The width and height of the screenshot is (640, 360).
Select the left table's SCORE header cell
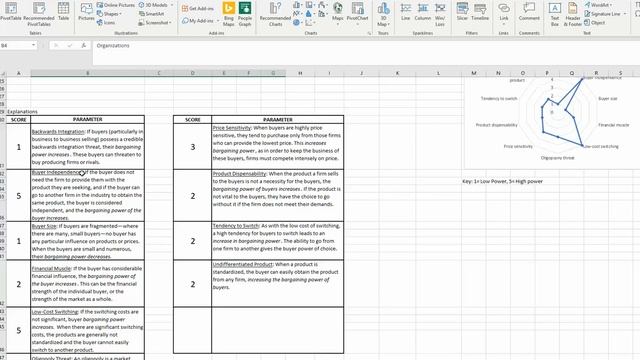[18, 120]
